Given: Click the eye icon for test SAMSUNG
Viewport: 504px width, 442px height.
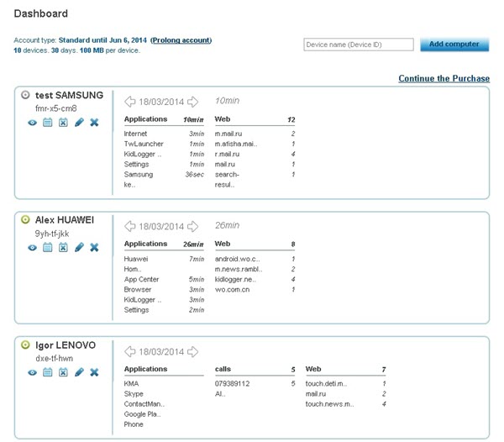Looking at the screenshot, I should pyautogui.click(x=32, y=123).
